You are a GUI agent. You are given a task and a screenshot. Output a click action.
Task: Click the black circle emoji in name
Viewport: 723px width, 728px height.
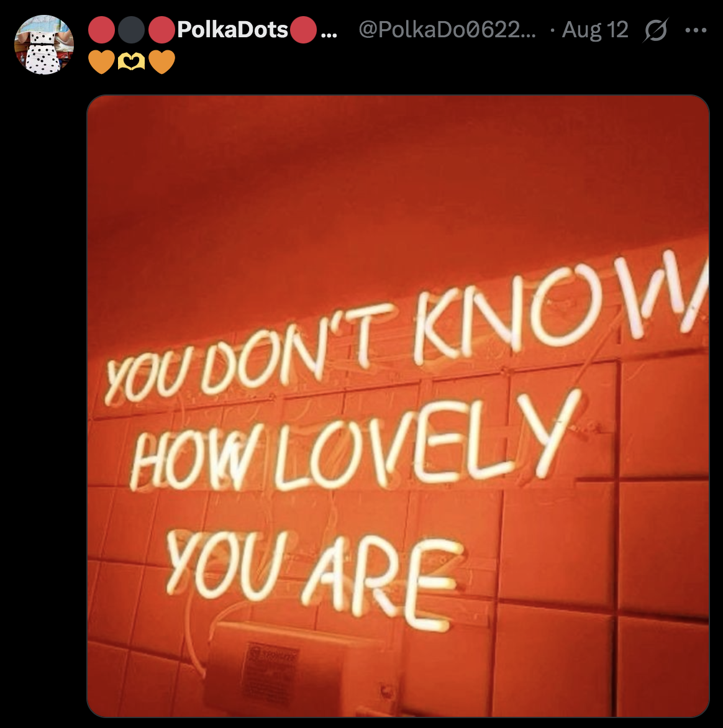(x=132, y=30)
